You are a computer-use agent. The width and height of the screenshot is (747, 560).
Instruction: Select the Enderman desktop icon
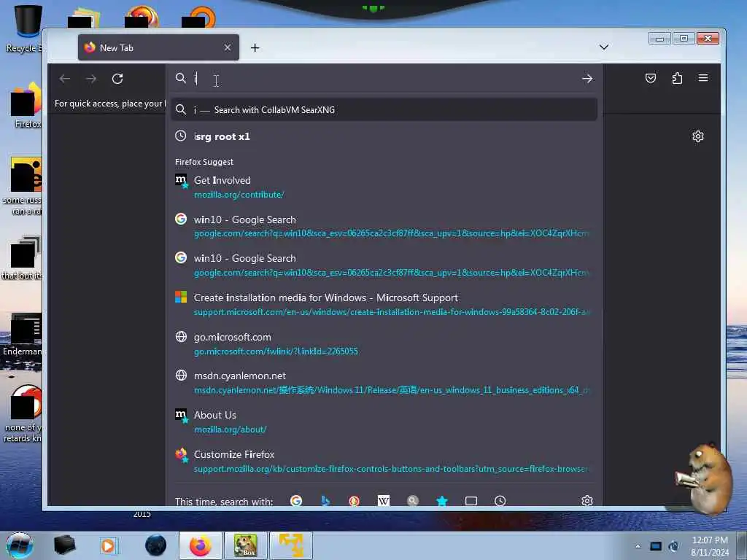point(23,335)
